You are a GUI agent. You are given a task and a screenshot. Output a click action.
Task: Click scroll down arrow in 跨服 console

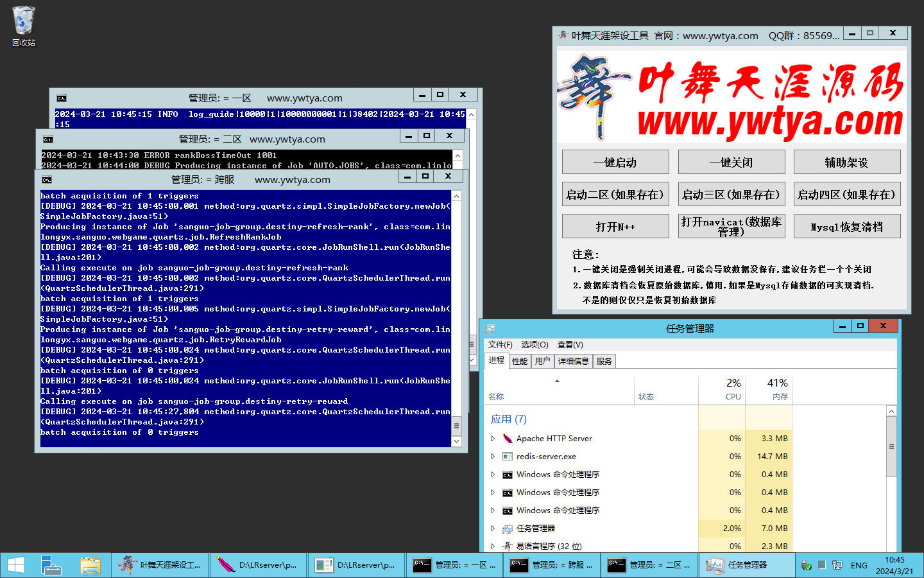tap(457, 441)
